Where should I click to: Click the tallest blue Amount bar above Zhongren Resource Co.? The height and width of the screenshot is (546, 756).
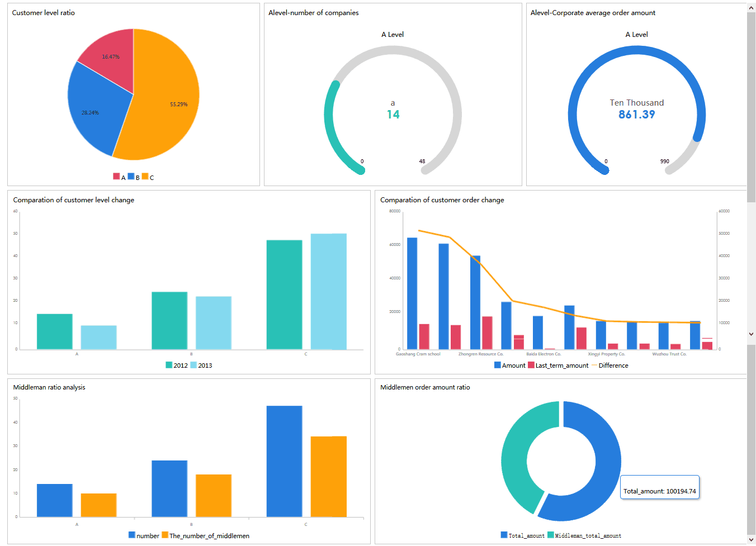tap(475, 303)
